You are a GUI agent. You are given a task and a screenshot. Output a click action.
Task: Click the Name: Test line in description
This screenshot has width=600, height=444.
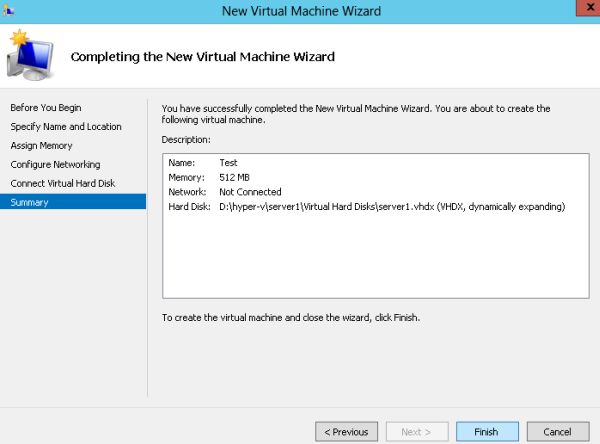[x=205, y=162]
